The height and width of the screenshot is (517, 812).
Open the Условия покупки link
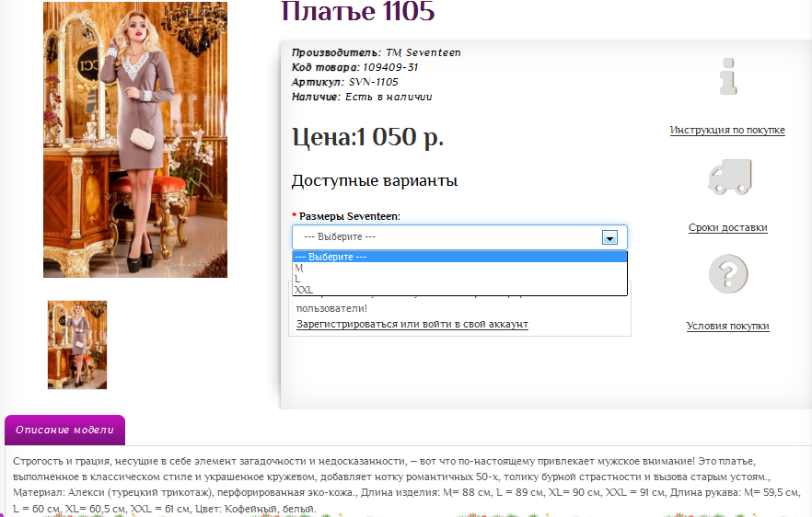tap(727, 327)
